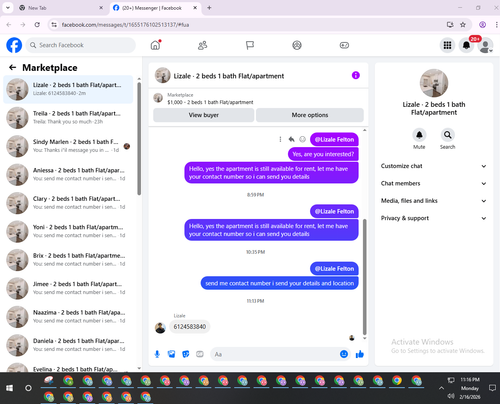500x404 pixels.
Task: Expand Media, files and links section
Action: tap(434, 201)
